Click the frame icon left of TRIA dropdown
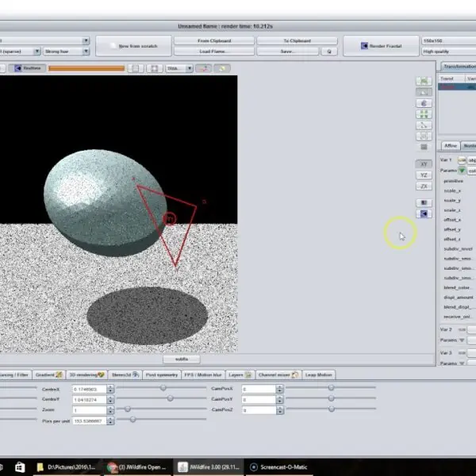Screen dimensions: 476x476 [x=155, y=68]
